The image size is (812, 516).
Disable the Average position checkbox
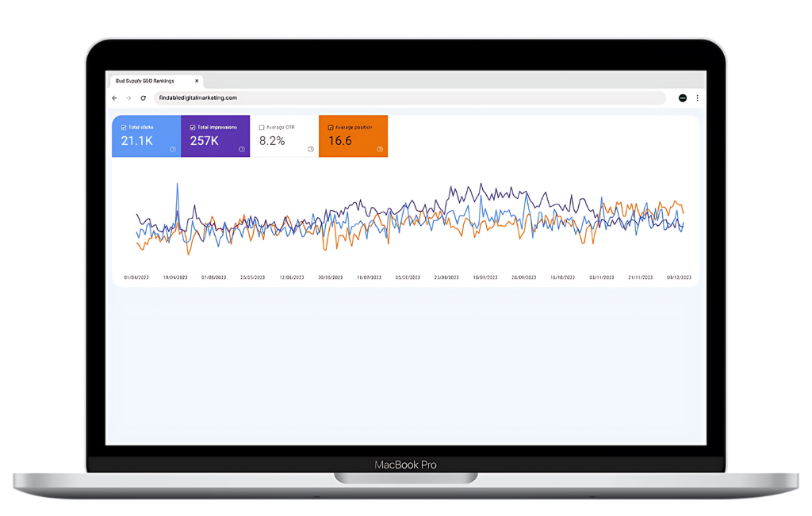pyautogui.click(x=331, y=128)
